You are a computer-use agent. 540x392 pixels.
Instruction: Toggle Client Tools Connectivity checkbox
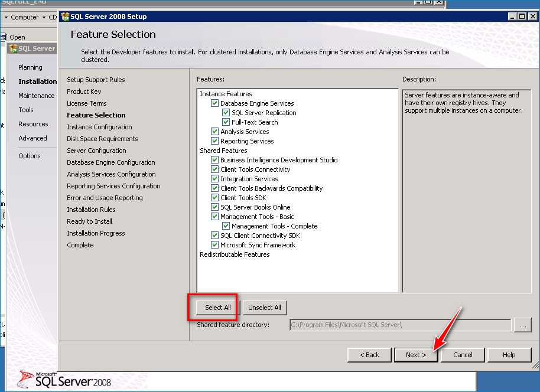coord(214,169)
